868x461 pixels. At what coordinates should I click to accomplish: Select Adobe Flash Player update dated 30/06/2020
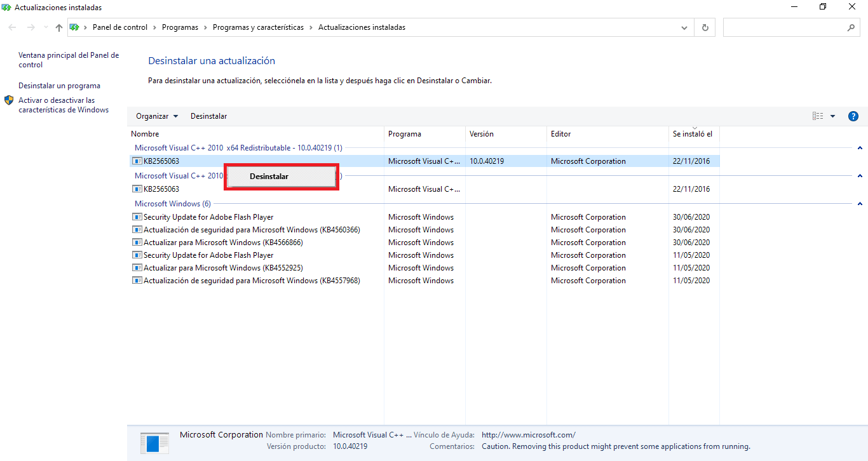click(x=424, y=217)
